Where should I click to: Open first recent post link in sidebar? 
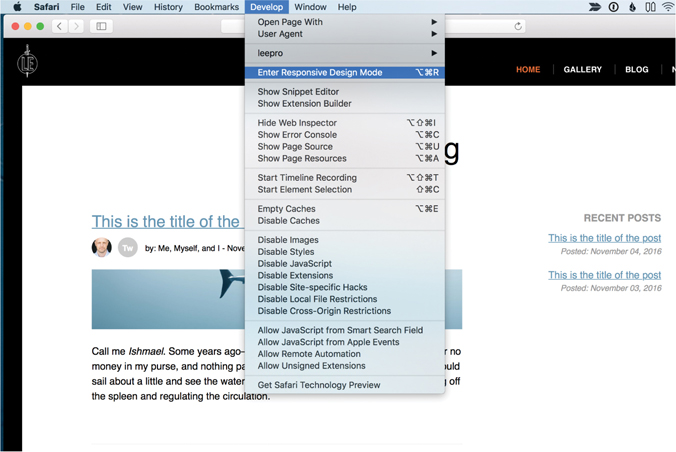(604, 238)
